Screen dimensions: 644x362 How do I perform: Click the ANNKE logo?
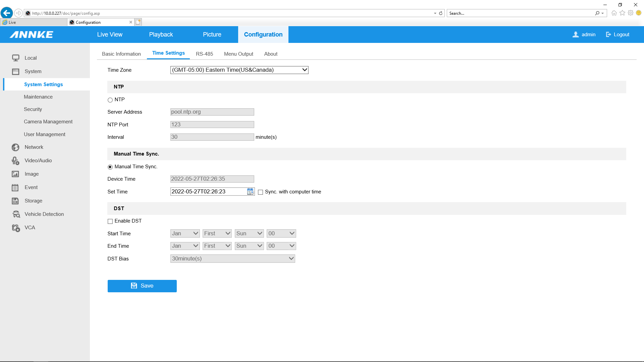[x=32, y=35]
